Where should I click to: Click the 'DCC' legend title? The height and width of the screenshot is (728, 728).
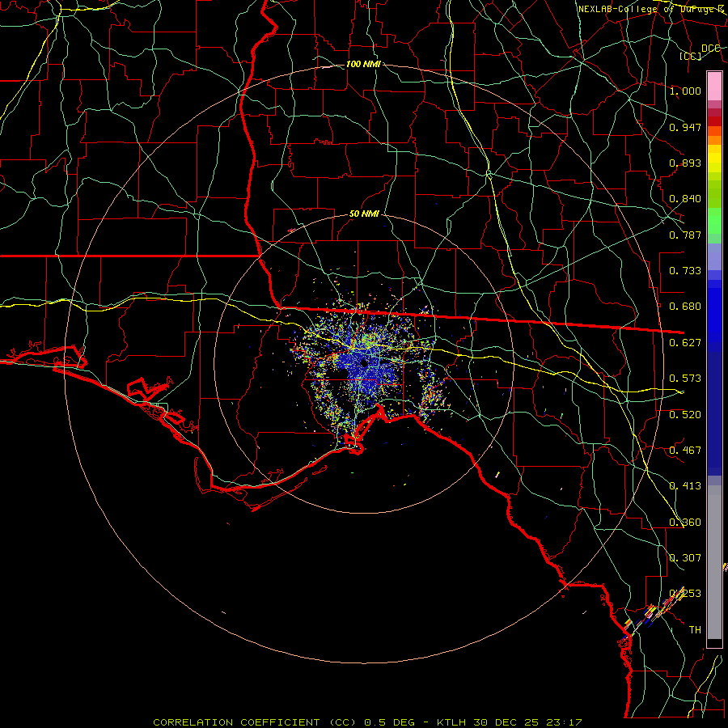pyautogui.click(x=711, y=49)
